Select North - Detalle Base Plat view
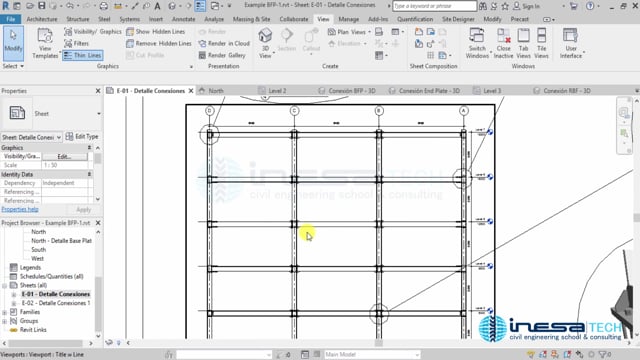This screenshot has height=360, width=640. (62, 241)
